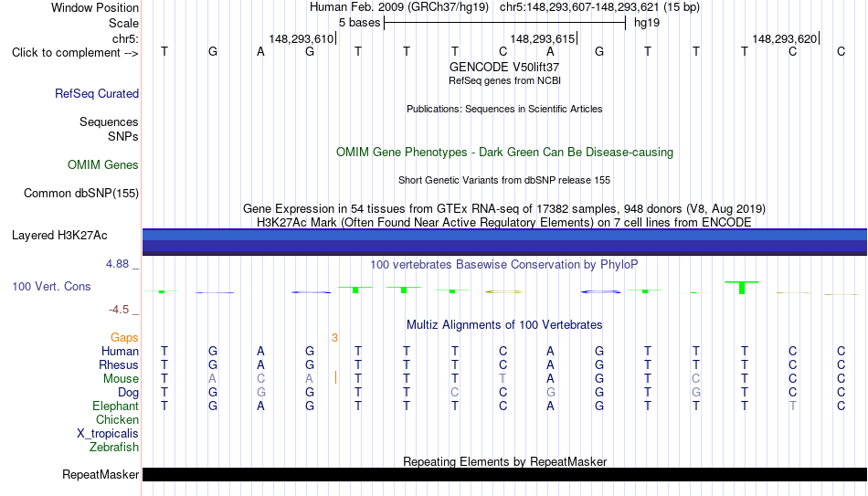Select the Mouse alignment row label
Image resolution: width=868 pixels, height=496 pixels.
point(121,379)
